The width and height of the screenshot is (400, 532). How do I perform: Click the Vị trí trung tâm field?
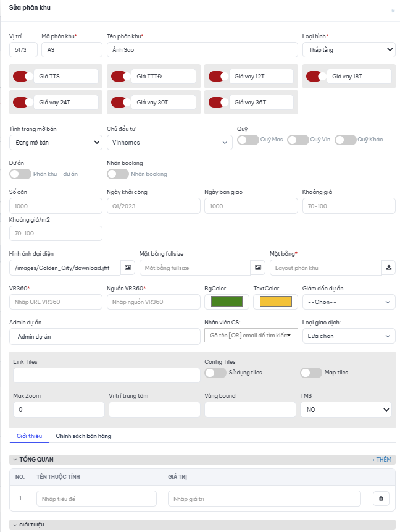[x=154, y=410]
